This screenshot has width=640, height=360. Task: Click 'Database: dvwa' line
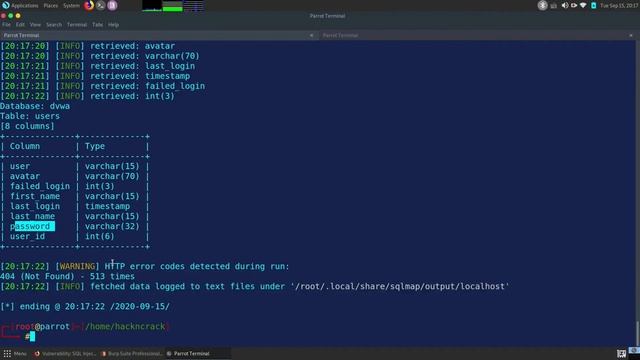pyautogui.click(x=35, y=106)
